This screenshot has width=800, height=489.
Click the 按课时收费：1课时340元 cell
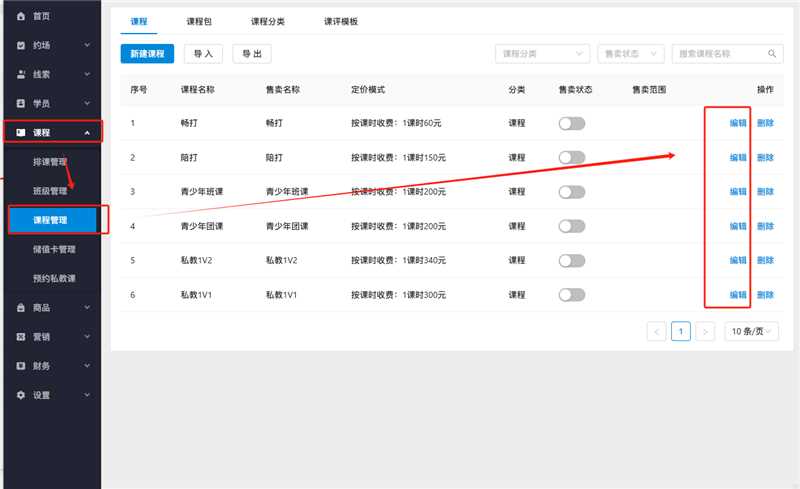[398, 260]
